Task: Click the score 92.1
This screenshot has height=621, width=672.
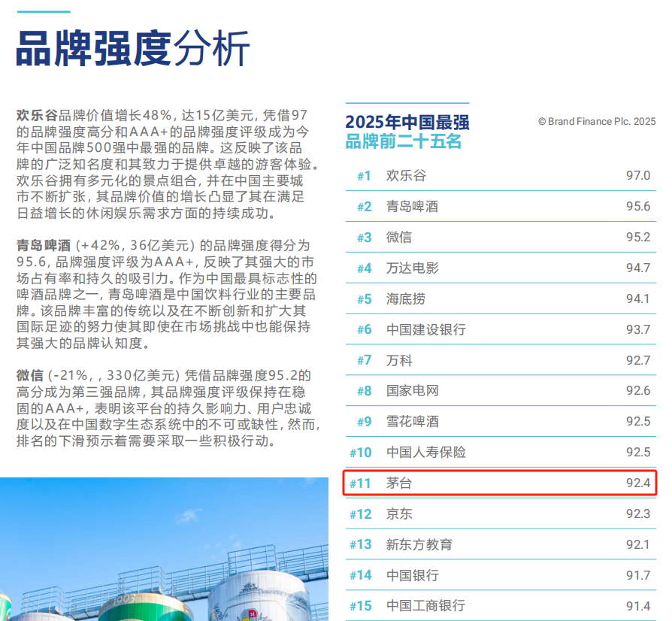Action: click(x=638, y=545)
